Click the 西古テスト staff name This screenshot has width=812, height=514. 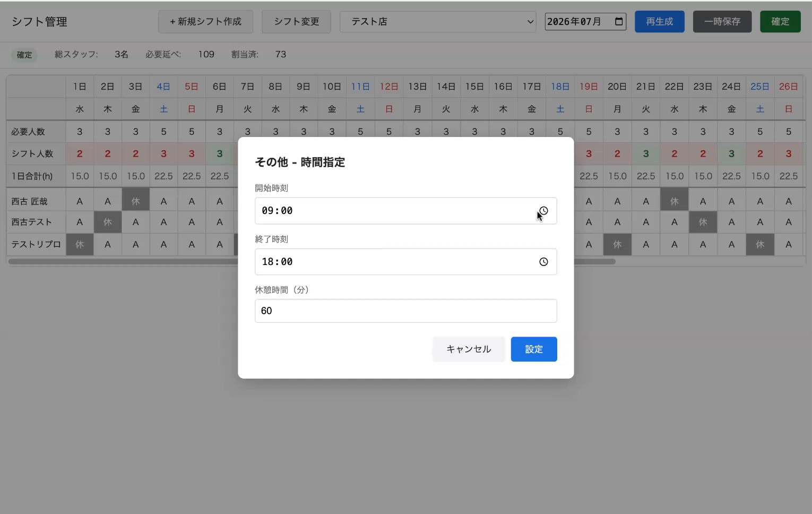[32, 222]
